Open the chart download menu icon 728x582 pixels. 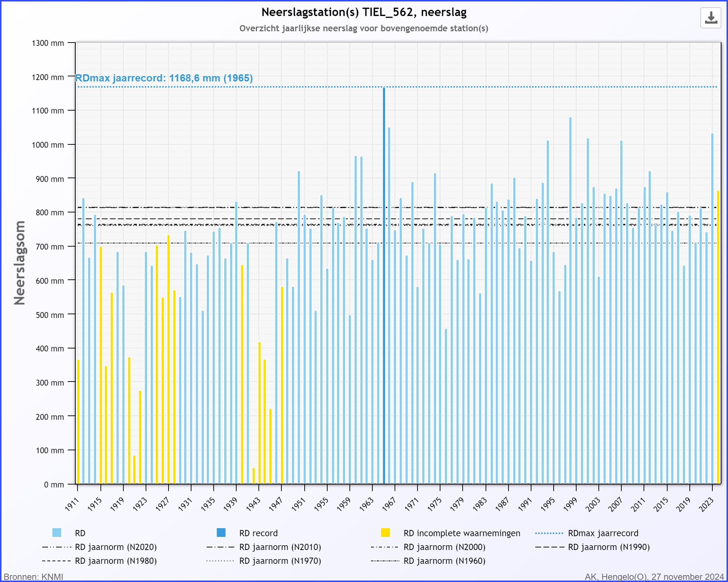711,18
